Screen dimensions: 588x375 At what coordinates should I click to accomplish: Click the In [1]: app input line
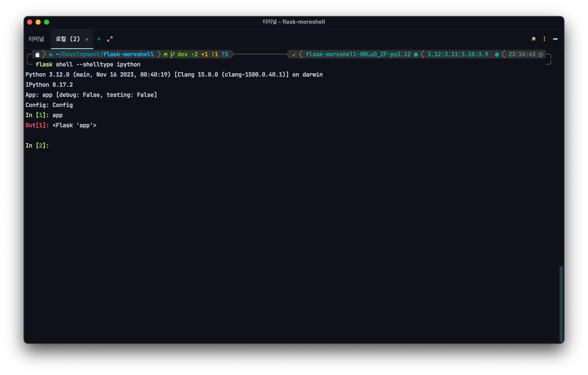click(44, 115)
